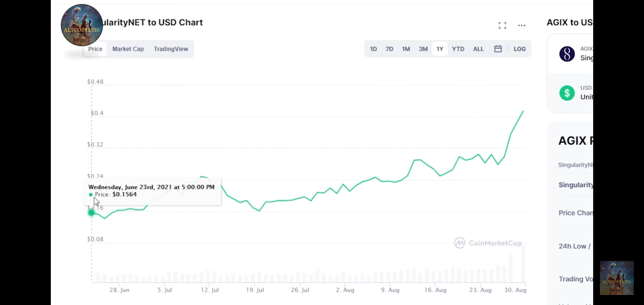Image resolution: width=644 pixels, height=305 pixels.
Task: Click the Price Change row label
Action: 576,213
